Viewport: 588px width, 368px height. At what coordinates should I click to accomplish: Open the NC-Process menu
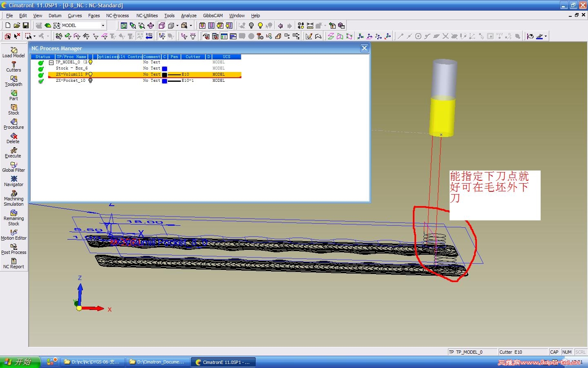[118, 16]
